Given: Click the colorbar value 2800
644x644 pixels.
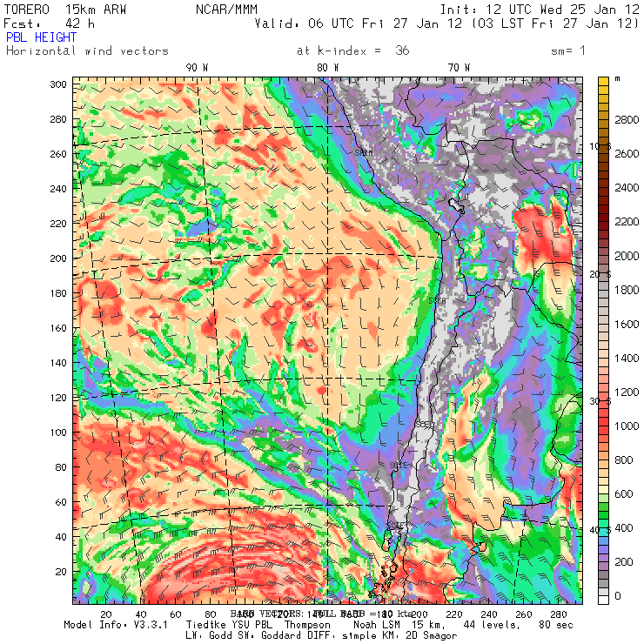Looking at the screenshot, I should (x=627, y=119).
